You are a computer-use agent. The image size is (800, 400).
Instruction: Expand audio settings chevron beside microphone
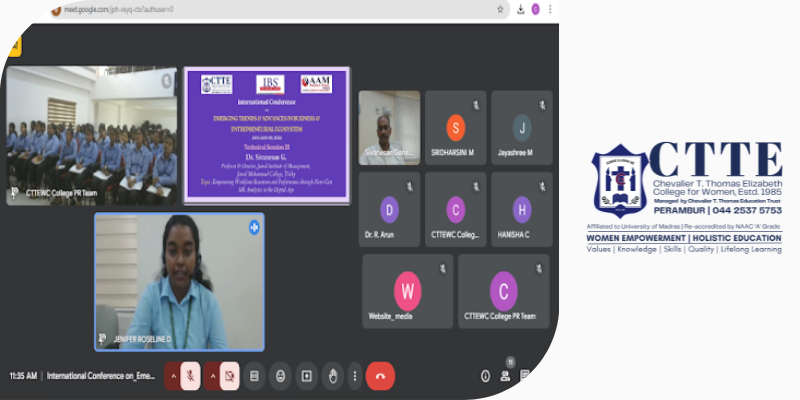tap(173, 376)
